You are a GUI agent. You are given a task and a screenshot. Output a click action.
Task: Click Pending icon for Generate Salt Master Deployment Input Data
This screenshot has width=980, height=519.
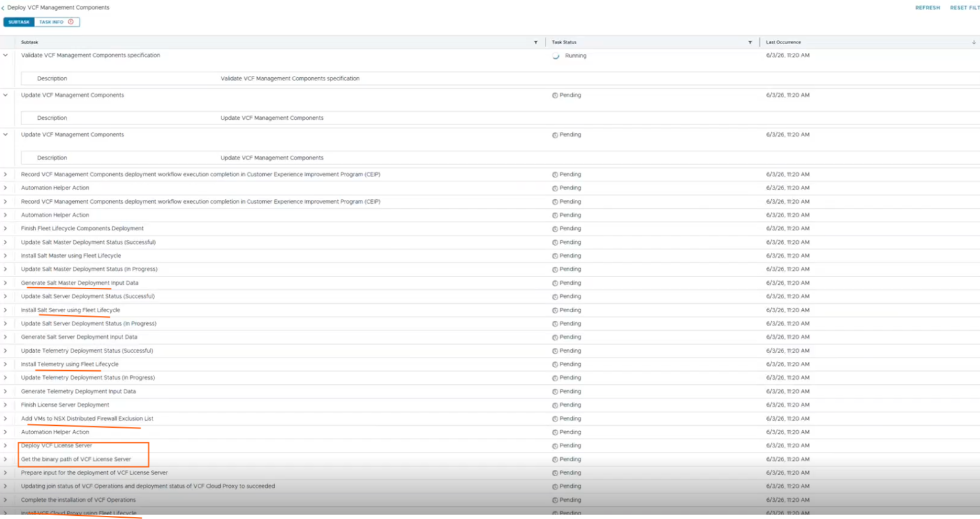[555, 283]
